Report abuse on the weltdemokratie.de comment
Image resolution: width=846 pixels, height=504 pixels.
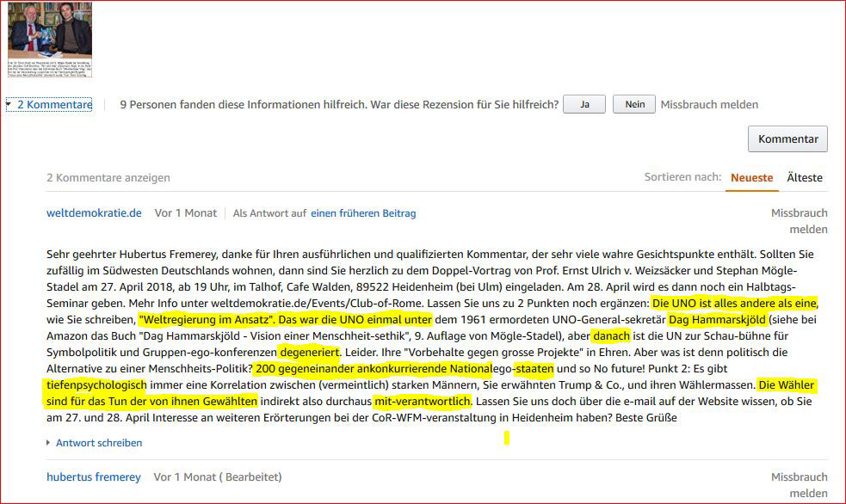[799, 221]
